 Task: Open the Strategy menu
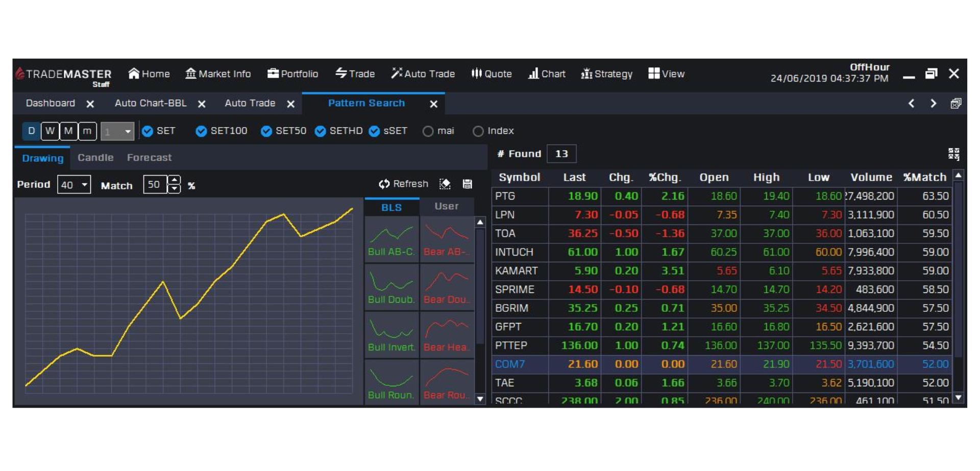606,74
